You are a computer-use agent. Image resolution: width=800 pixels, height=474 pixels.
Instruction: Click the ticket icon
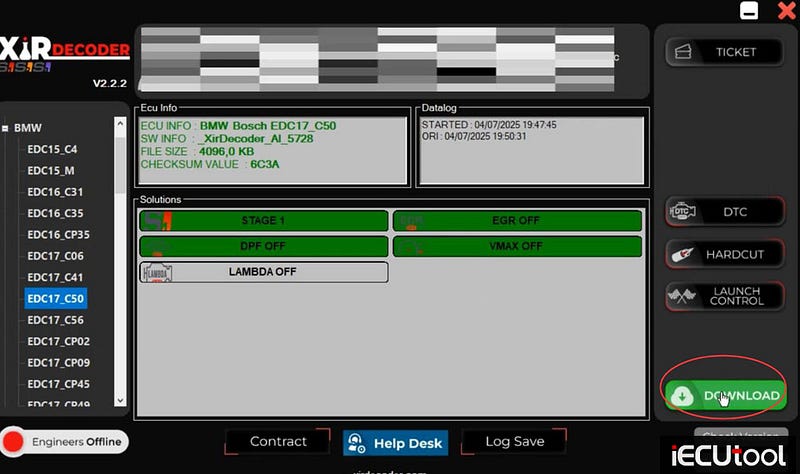[683, 52]
